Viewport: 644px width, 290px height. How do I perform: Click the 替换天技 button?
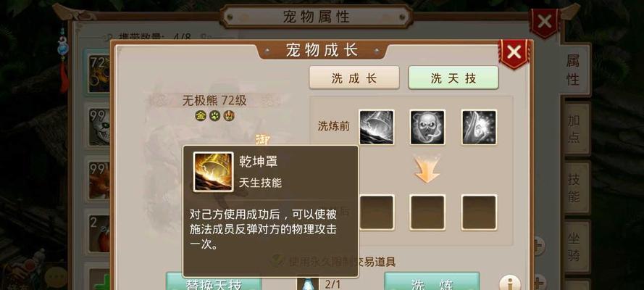click(214, 282)
